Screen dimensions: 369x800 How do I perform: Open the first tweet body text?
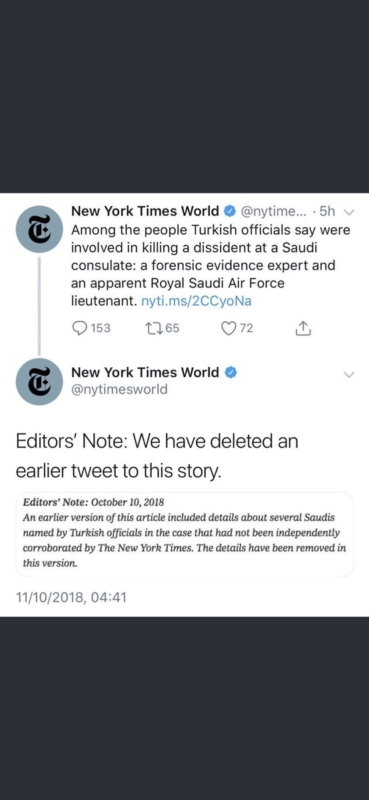[x=211, y=265]
